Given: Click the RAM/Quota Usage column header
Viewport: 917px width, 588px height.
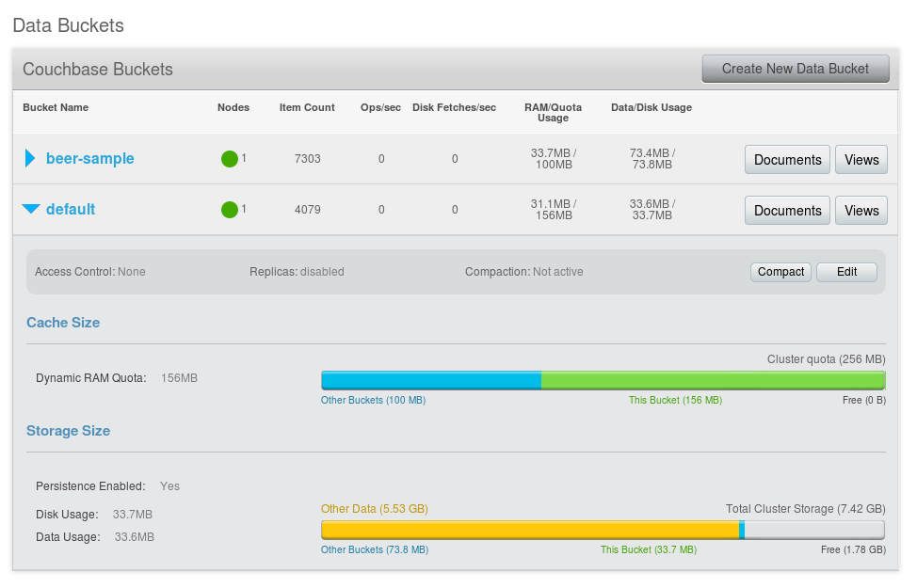Looking at the screenshot, I should click(x=554, y=113).
